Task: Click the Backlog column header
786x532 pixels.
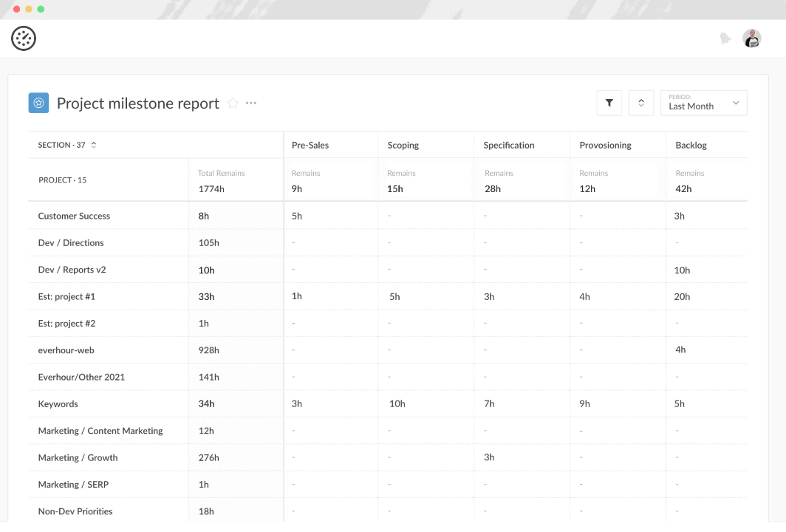Action: pyautogui.click(x=691, y=145)
